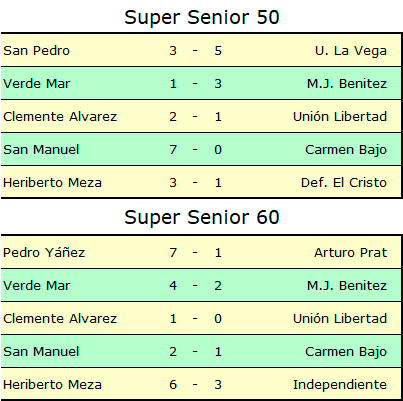403x401 pixels.
Task: Click the score 7 next to San Manuel in Super Senior 50
Action: [x=173, y=150]
